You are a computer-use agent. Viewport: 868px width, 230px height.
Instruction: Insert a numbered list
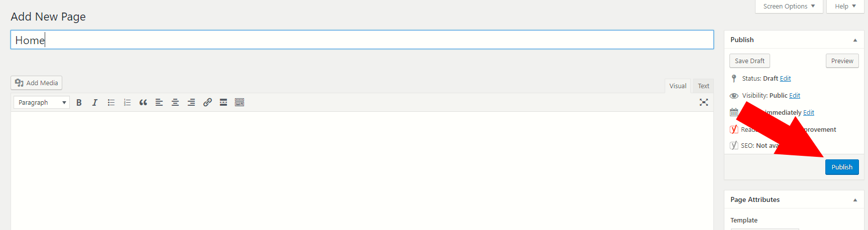[127, 102]
